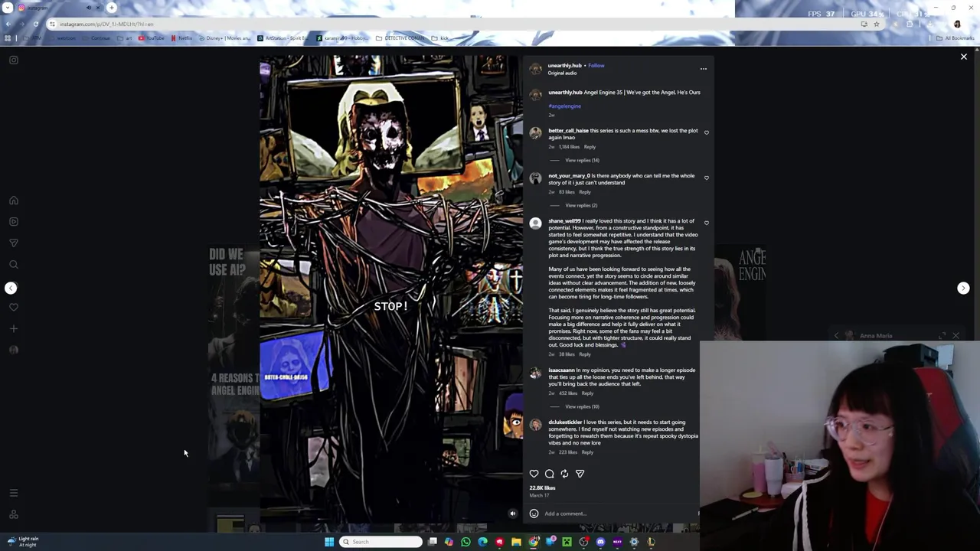Viewport: 980px width, 551px height.
Task: Expand View replies (10)
Action: (582, 407)
